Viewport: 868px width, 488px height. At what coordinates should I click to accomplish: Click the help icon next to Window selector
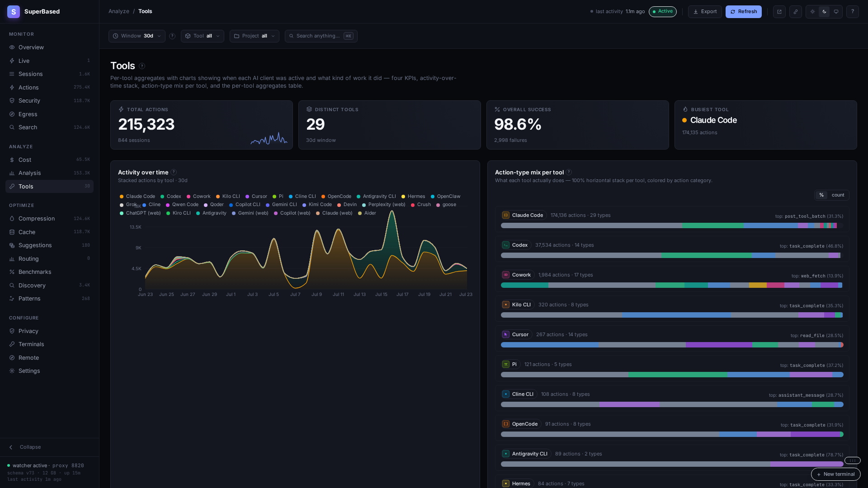pos(172,36)
